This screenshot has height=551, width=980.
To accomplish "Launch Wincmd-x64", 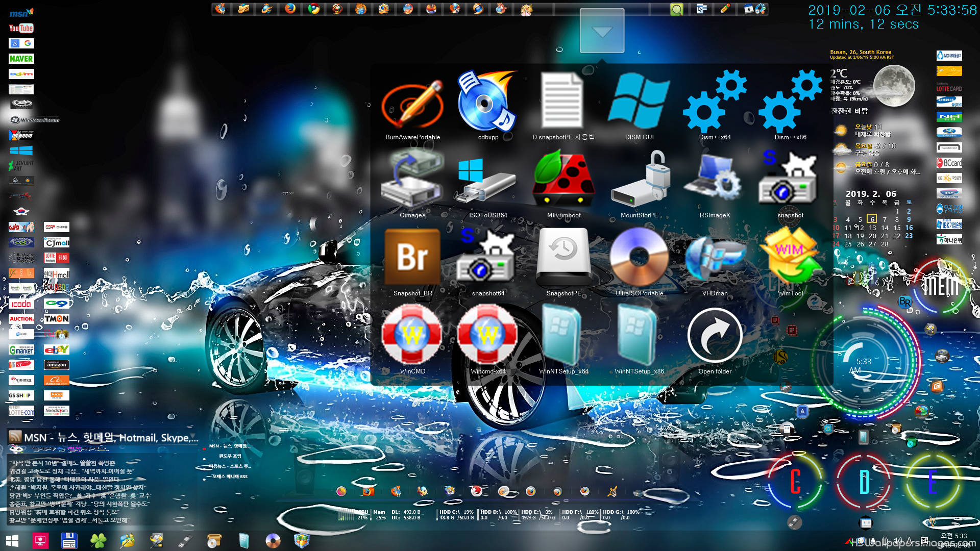I will (488, 334).
